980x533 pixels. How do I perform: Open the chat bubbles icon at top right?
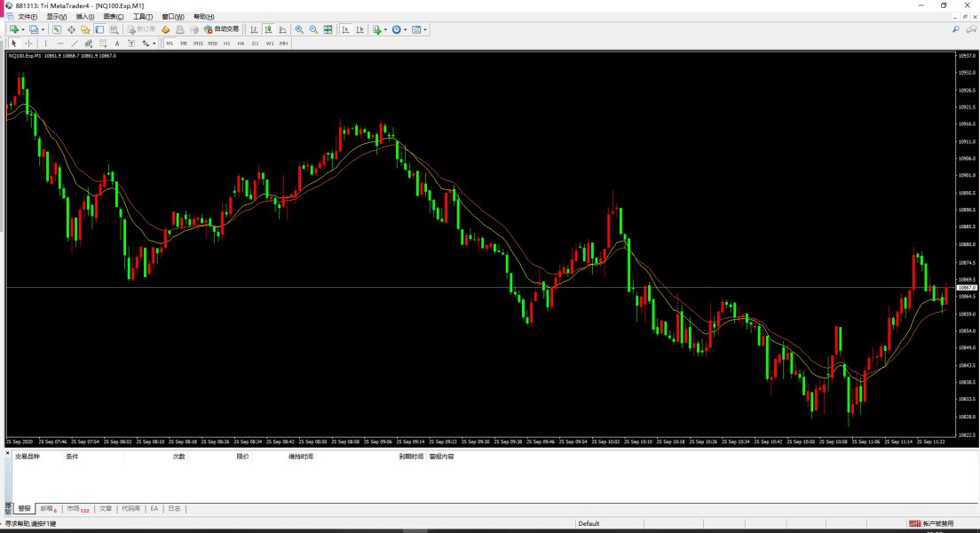[x=971, y=29]
